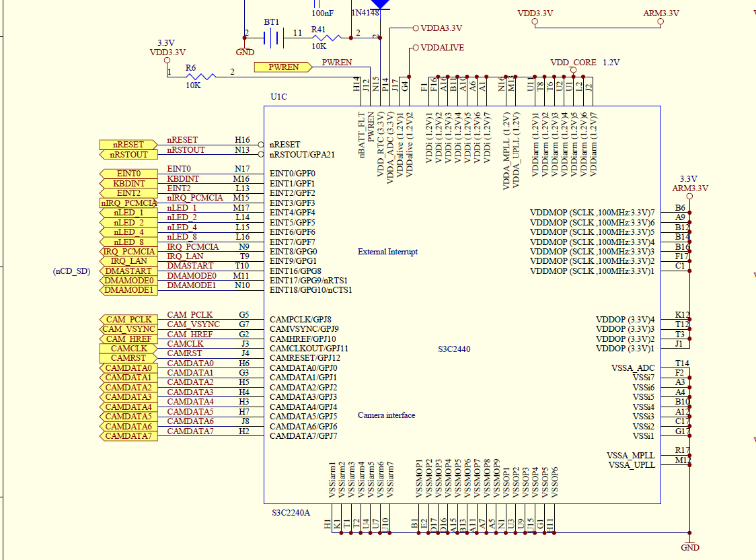The width and height of the screenshot is (756, 560).
Task: Select the CAMDATA4/GPJ4 pin name
Action: [x=303, y=407]
